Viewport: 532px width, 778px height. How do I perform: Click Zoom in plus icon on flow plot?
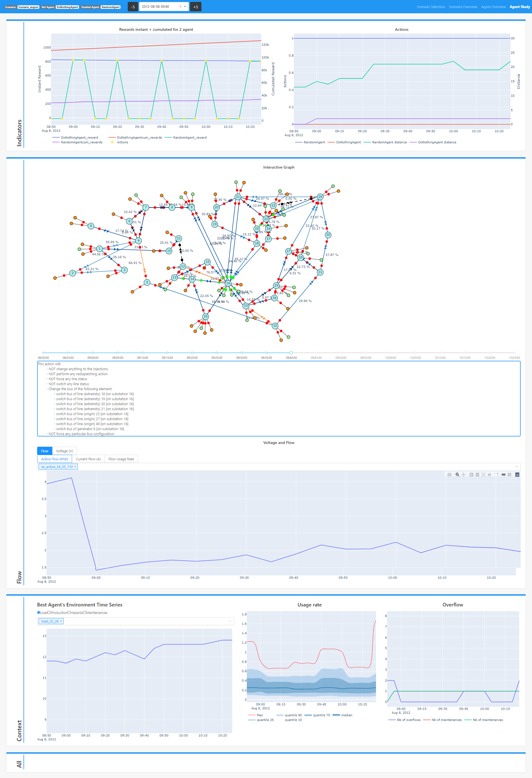point(471,474)
